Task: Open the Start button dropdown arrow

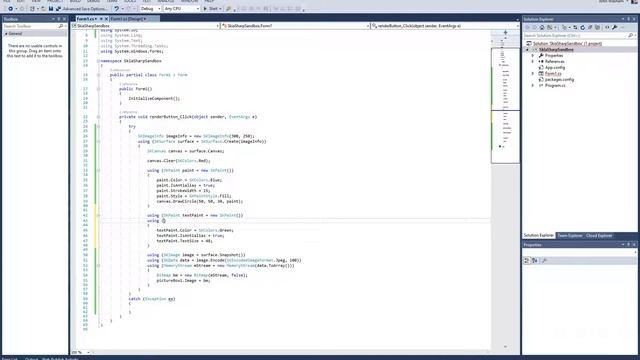Action: pos(220,9)
